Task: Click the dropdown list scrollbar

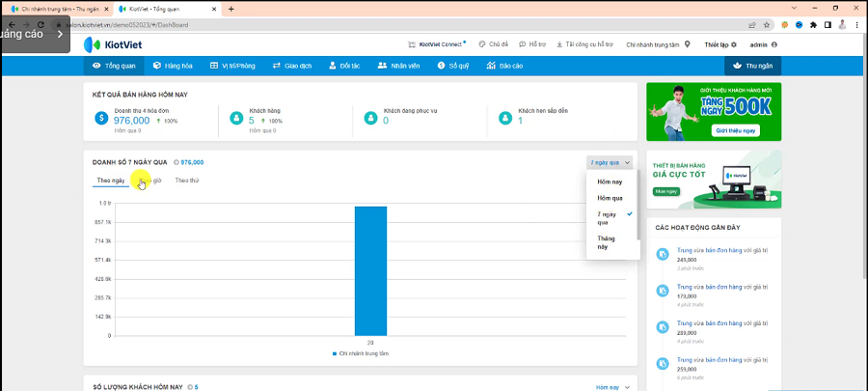Action: coord(638,205)
